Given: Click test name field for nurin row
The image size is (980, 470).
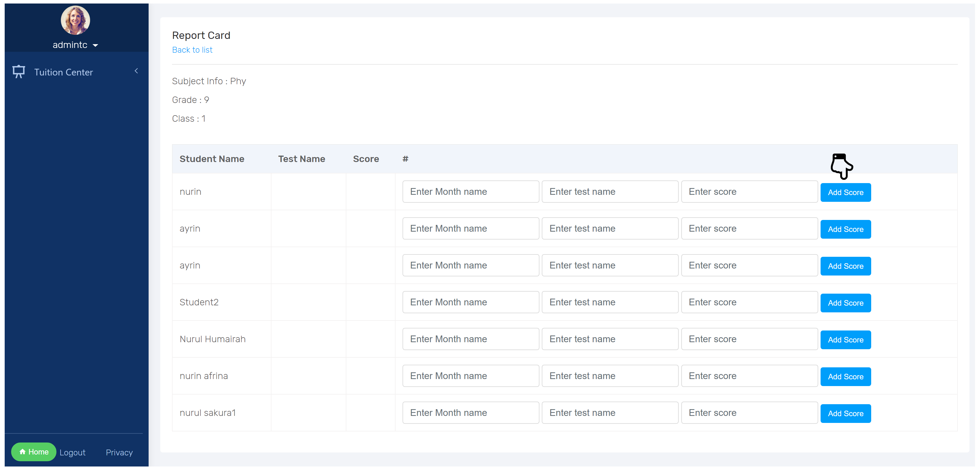Looking at the screenshot, I should tap(610, 192).
